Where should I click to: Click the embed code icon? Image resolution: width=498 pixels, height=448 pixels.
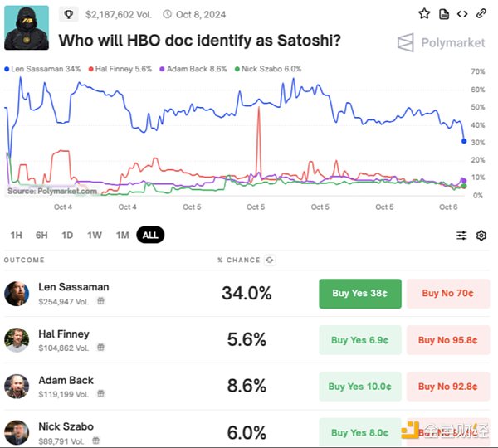point(462,14)
